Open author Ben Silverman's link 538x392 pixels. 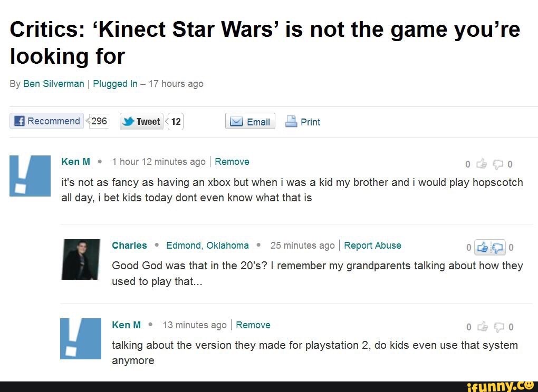[54, 84]
